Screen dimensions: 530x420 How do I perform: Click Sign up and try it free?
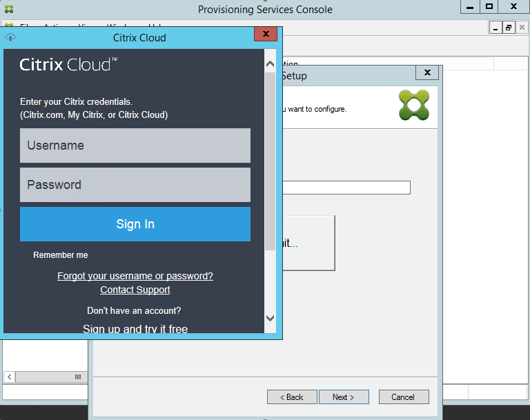click(x=135, y=329)
